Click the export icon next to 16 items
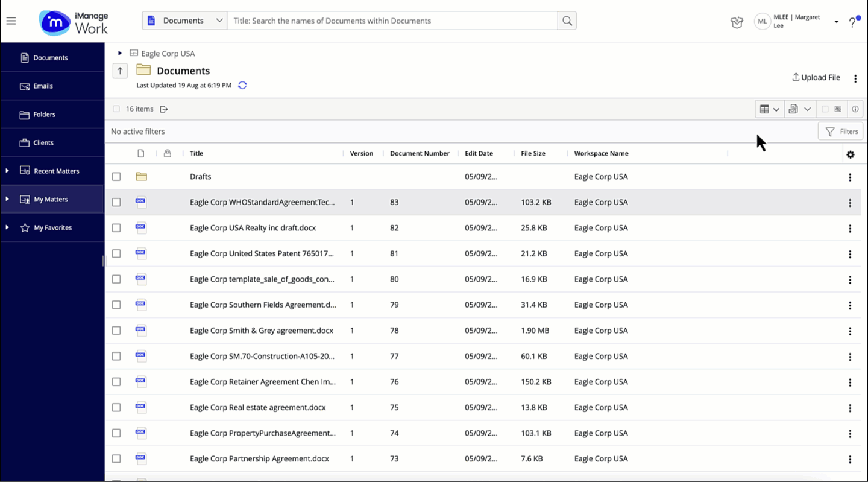The width and height of the screenshot is (868, 482). click(x=163, y=109)
